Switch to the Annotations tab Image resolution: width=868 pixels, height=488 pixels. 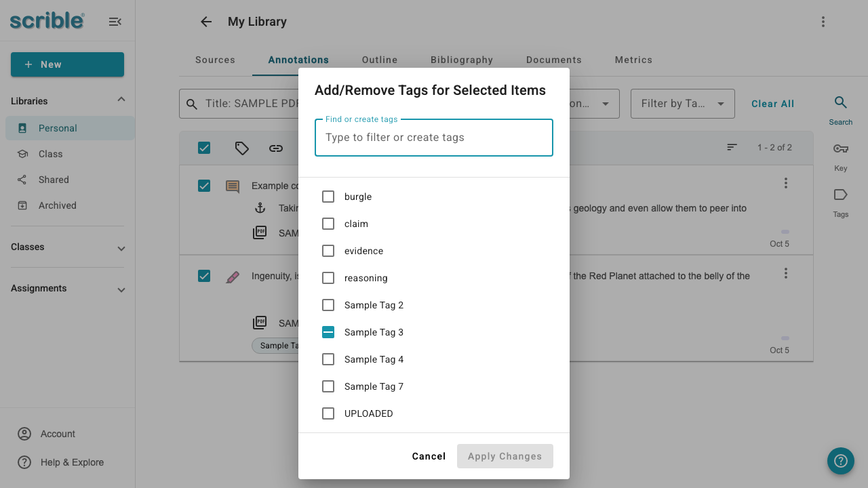point(298,60)
